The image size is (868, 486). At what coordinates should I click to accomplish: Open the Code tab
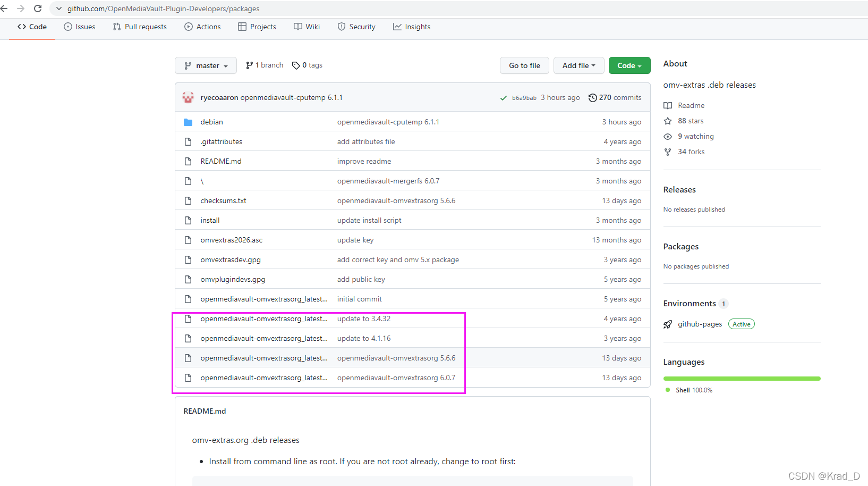pos(32,27)
